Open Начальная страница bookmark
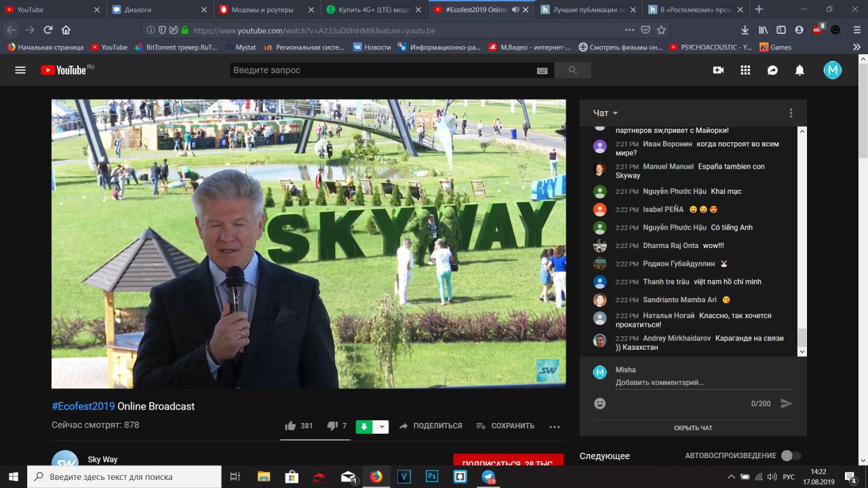 [x=45, y=47]
